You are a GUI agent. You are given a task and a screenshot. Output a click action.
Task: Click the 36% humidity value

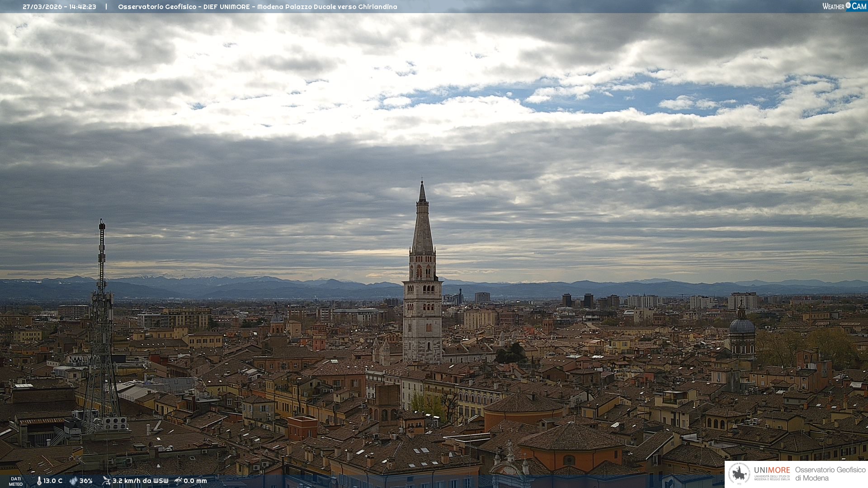(x=86, y=481)
